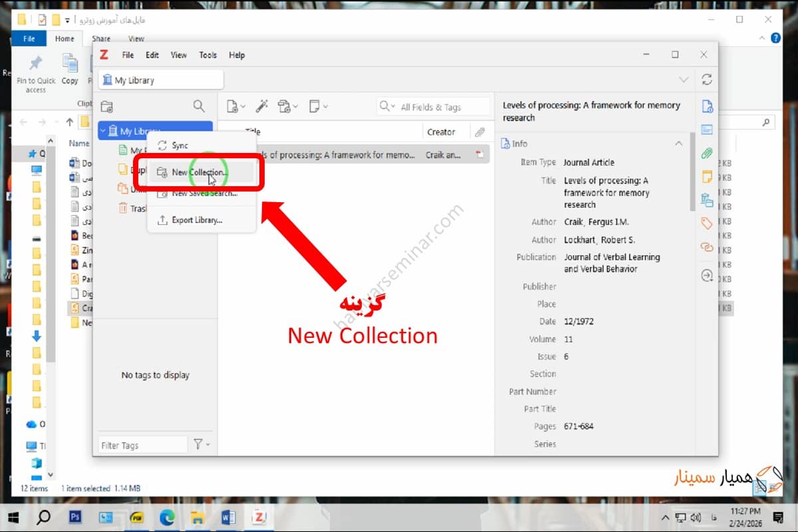The height and width of the screenshot is (532, 798).
Task: Open the tag selector filter options dropdown
Action: pyautogui.click(x=201, y=444)
